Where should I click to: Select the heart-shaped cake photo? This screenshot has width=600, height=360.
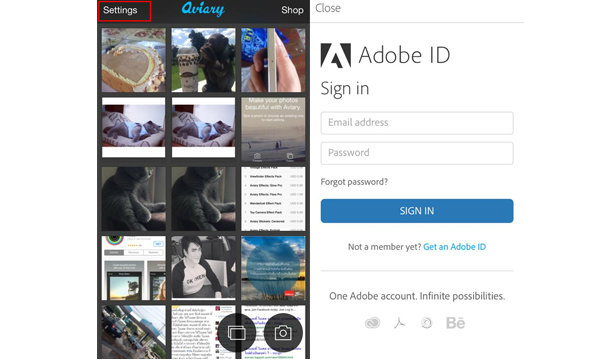pos(134,60)
